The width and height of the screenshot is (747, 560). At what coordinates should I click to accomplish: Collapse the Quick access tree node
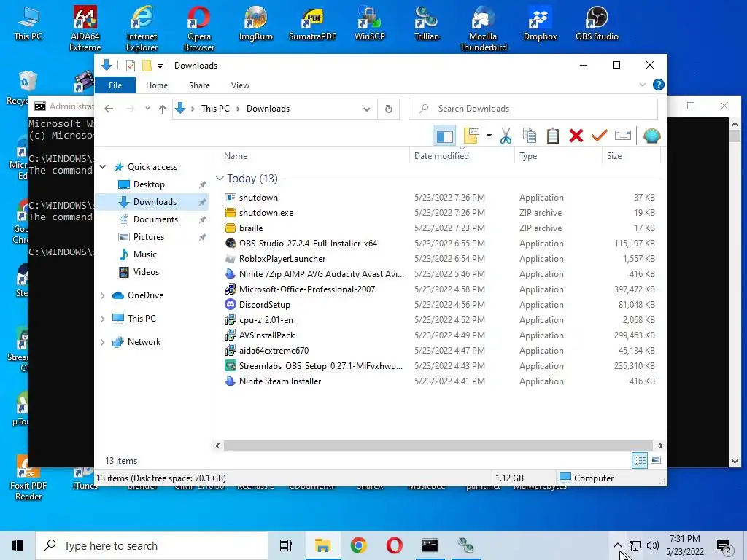click(102, 167)
